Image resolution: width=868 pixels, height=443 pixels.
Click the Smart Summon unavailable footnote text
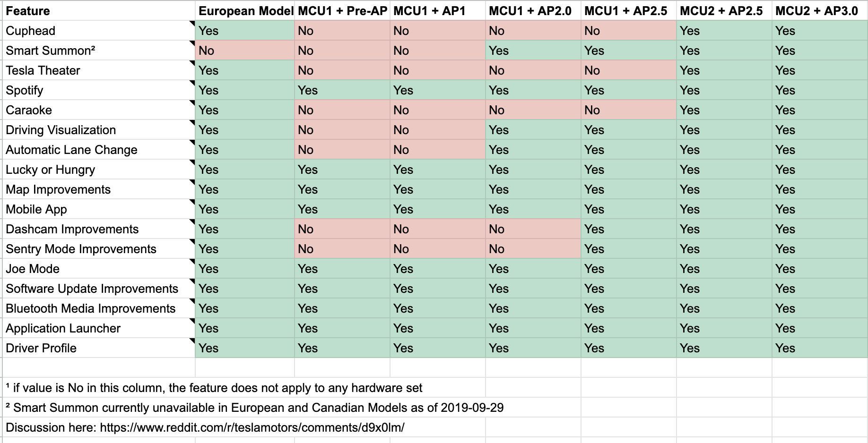(x=255, y=408)
